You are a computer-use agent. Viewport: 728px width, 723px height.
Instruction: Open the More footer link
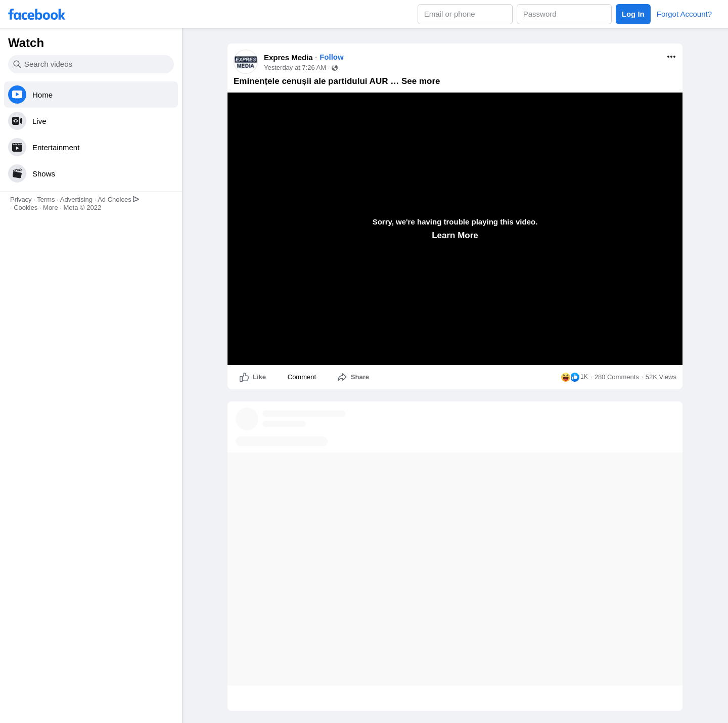coord(51,208)
